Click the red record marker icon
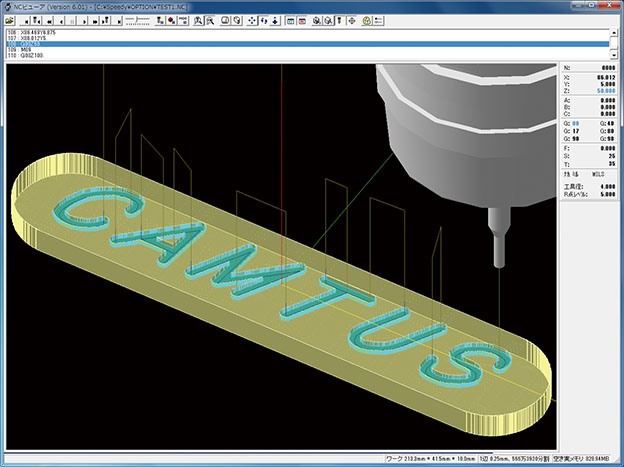Screen dimensions: 624x467 [x=172, y=20]
